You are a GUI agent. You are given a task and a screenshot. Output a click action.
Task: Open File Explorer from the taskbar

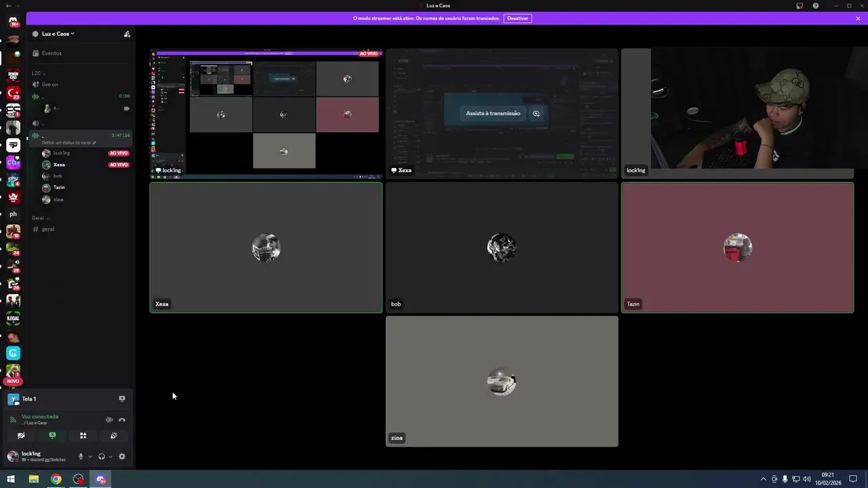tap(33, 479)
